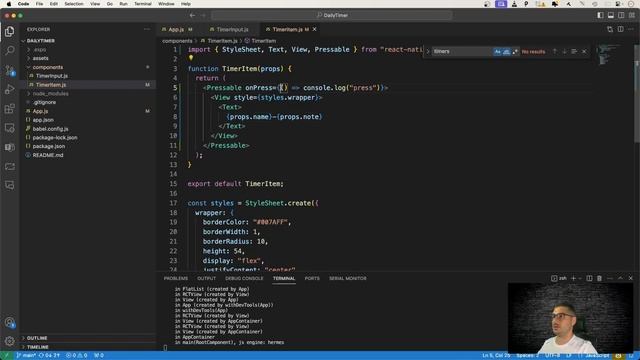640x360 pixels.
Task: Open the Manage gear icon
Action: pos(9,341)
